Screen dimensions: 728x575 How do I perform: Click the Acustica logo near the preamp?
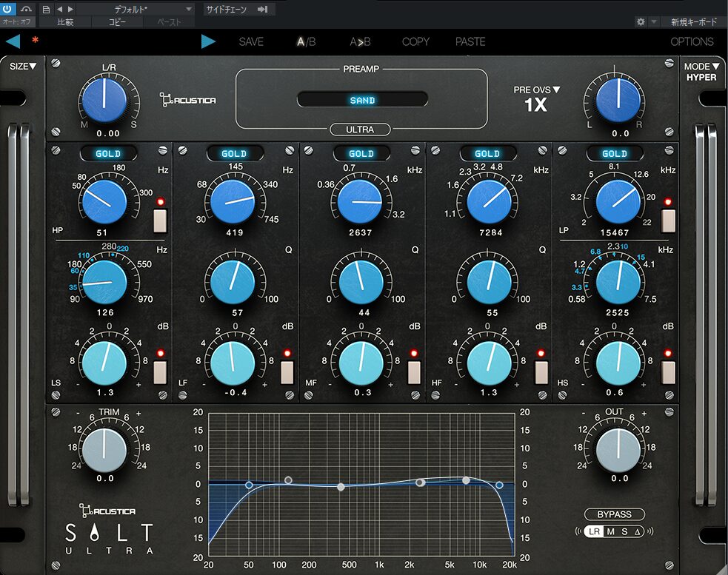point(187,98)
